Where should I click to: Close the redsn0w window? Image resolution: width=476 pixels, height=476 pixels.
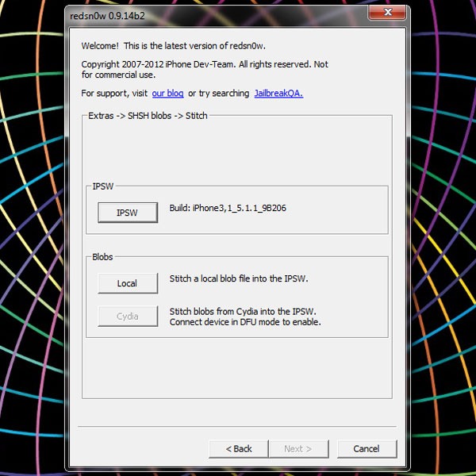(387, 13)
